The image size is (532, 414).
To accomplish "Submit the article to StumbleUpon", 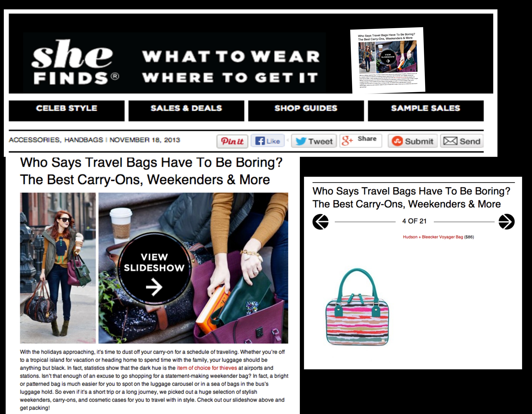I will (x=413, y=141).
